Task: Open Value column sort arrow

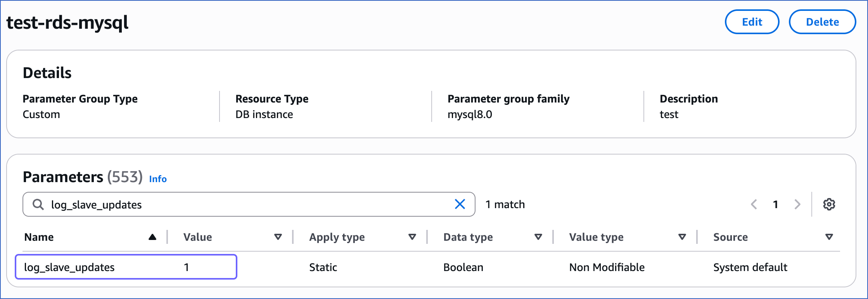Action: [x=278, y=237]
